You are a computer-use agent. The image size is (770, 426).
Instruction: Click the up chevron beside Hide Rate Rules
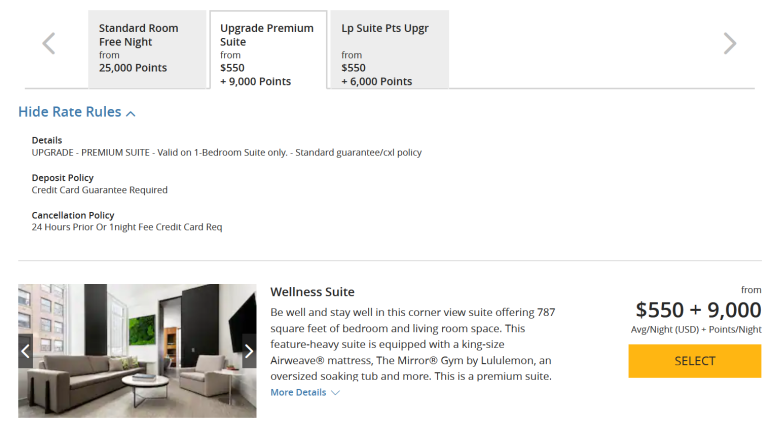tap(131, 114)
